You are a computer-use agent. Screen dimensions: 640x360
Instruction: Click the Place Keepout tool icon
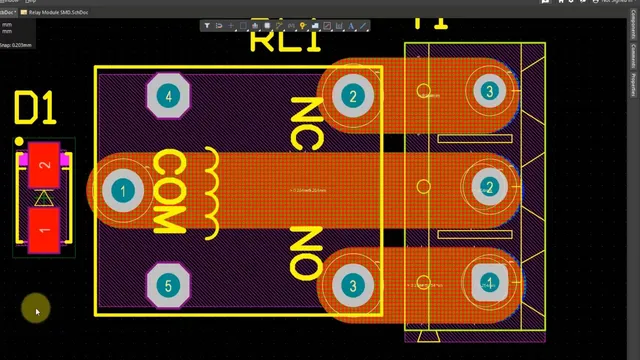coord(327,26)
